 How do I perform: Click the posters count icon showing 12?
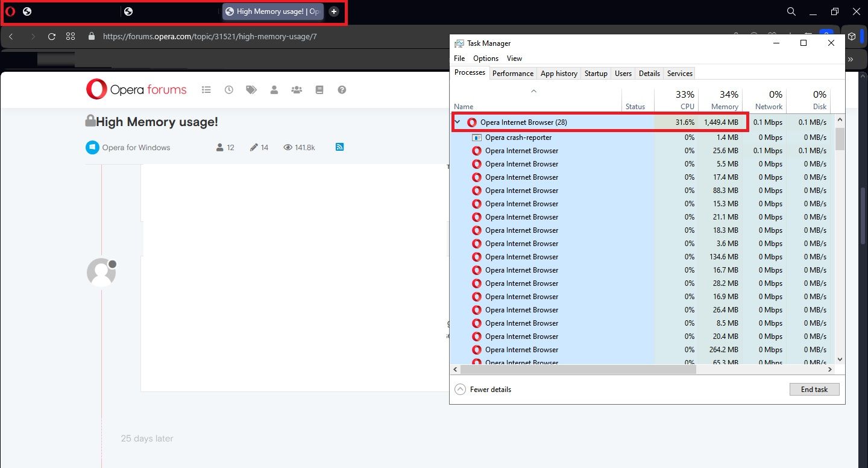[219, 147]
